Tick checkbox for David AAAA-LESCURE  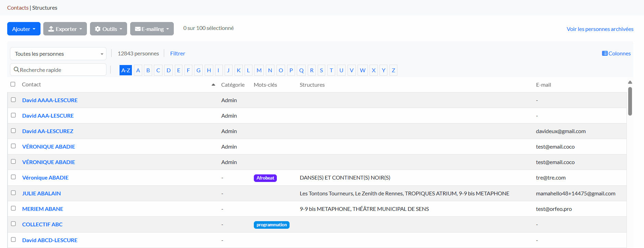(x=13, y=100)
